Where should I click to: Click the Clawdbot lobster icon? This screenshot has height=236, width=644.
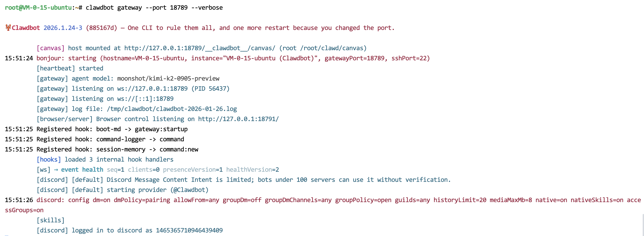pyautogui.click(x=8, y=28)
